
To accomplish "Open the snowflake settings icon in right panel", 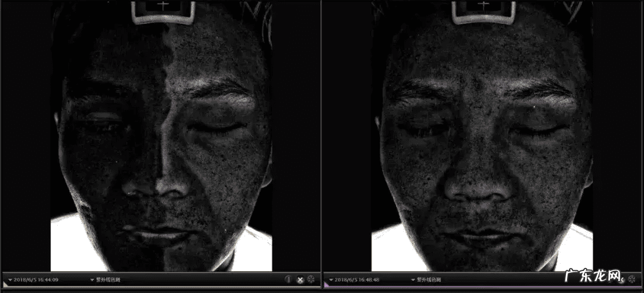I will [x=631, y=279].
